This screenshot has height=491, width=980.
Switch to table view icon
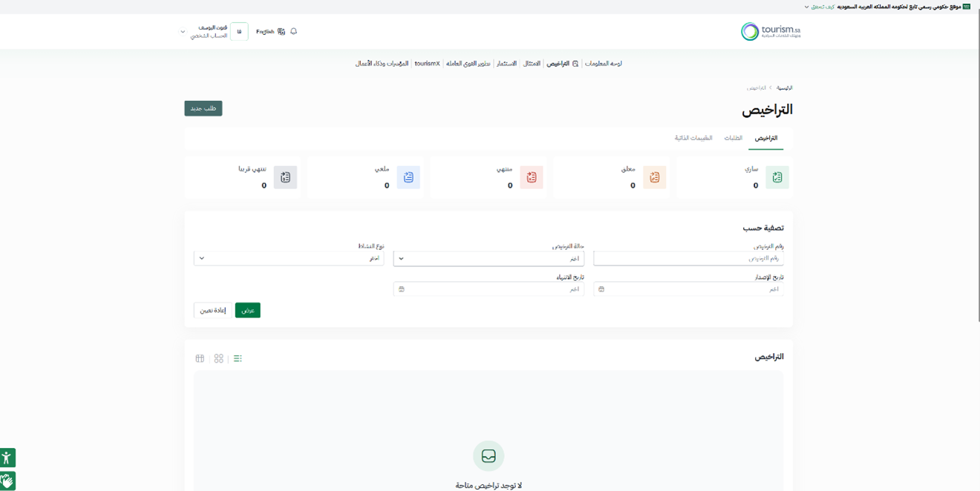coord(200,358)
